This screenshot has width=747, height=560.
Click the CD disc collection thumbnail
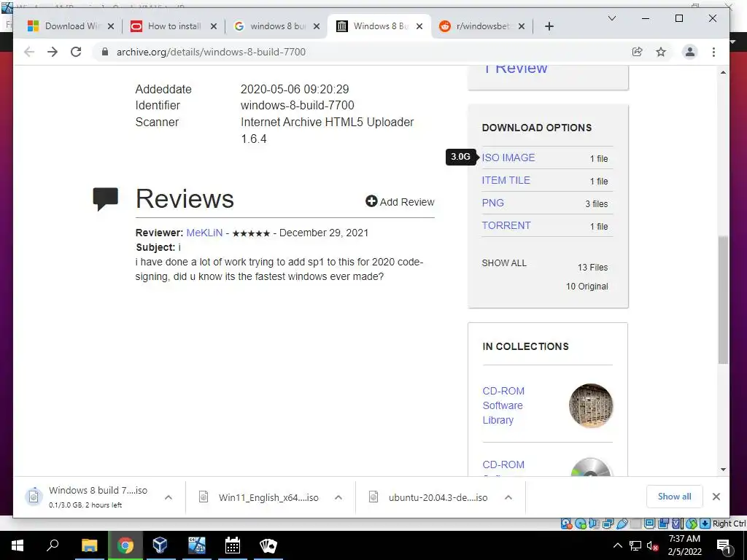pyautogui.click(x=591, y=467)
